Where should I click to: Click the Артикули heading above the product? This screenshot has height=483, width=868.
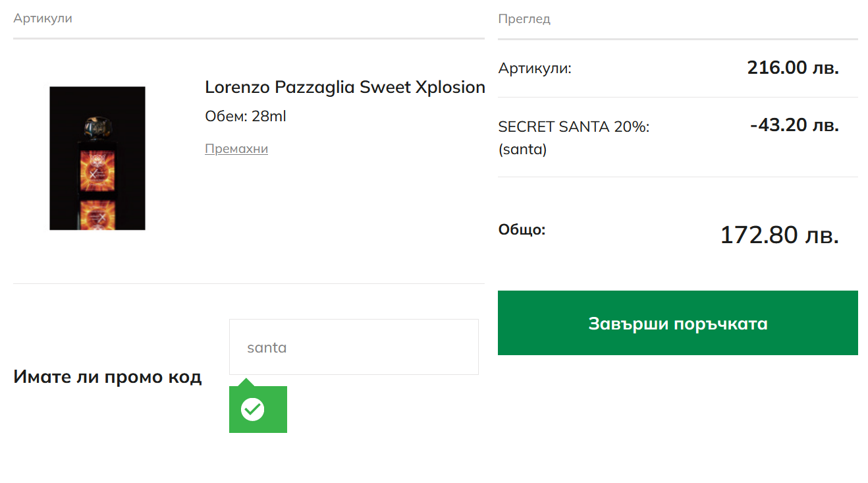pyautogui.click(x=43, y=18)
